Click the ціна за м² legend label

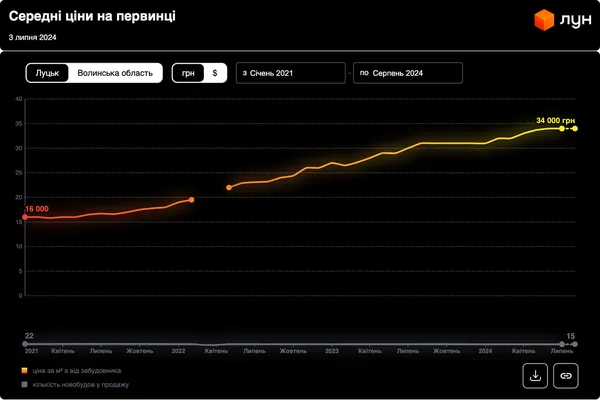pyautogui.click(x=77, y=371)
